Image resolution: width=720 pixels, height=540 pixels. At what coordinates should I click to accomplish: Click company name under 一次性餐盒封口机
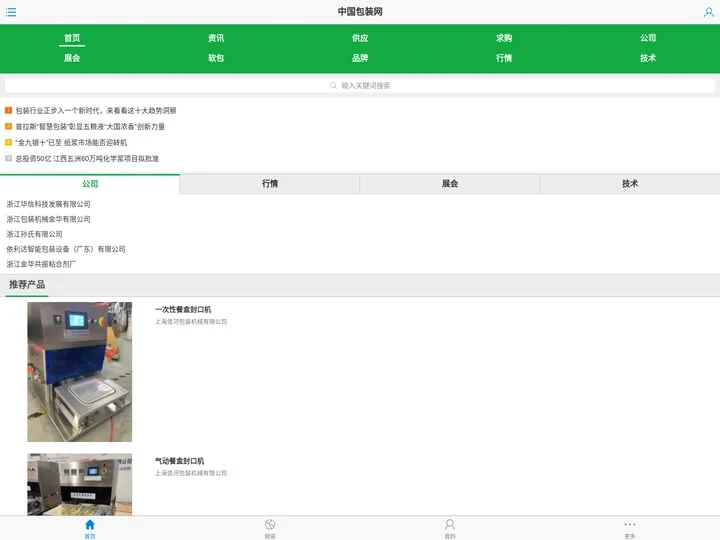pyautogui.click(x=191, y=322)
